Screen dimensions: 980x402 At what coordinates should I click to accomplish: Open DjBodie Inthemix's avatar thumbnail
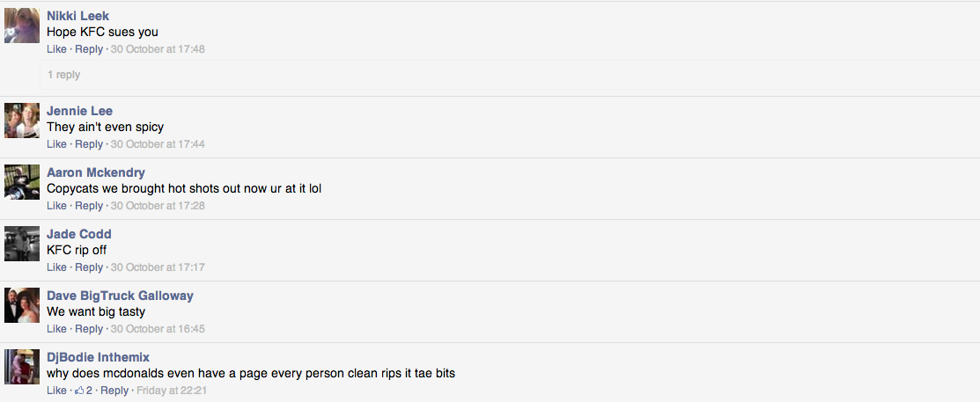(x=22, y=367)
